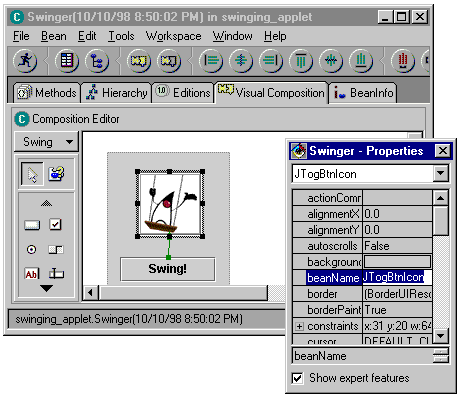
Task: Select the alignmentY property row
Action: [x=362, y=230]
